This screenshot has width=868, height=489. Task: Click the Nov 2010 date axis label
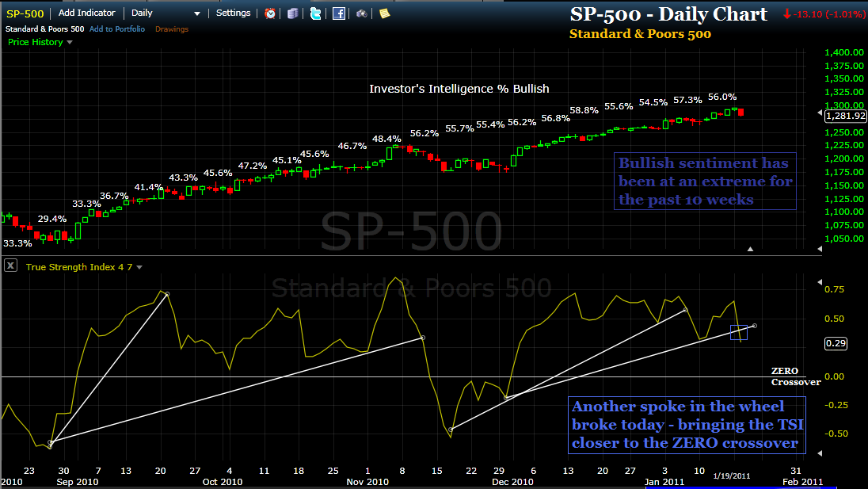point(367,482)
